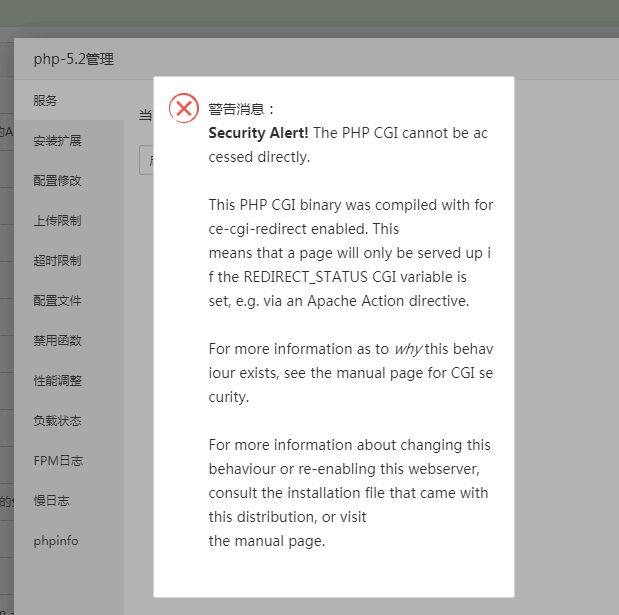Image resolution: width=619 pixels, height=615 pixels.
Task: Click the REDIRECT_STATUS CGI variable line
Action: click(x=338, y=277)
